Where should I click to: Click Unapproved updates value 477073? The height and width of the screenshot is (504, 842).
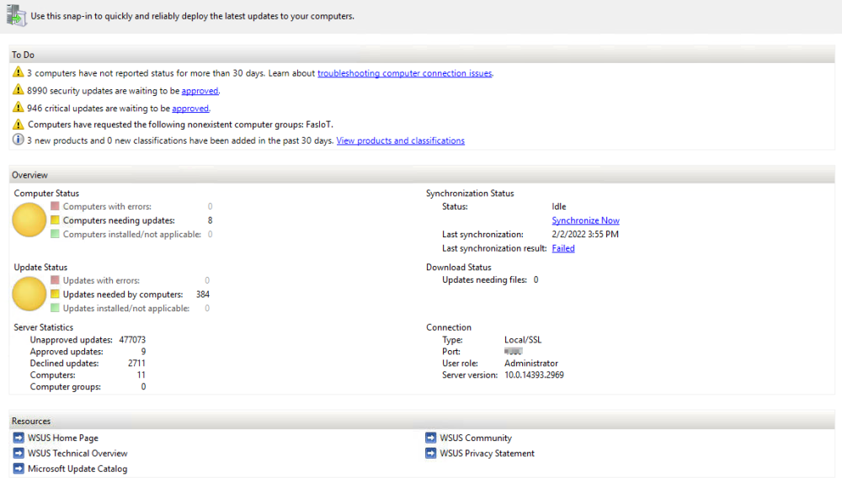[x=132, y=340]
